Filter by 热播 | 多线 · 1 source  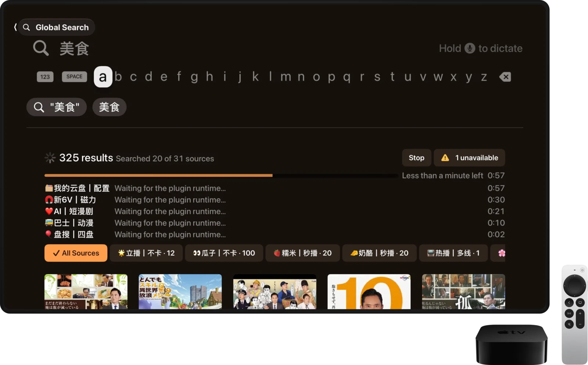453,253
